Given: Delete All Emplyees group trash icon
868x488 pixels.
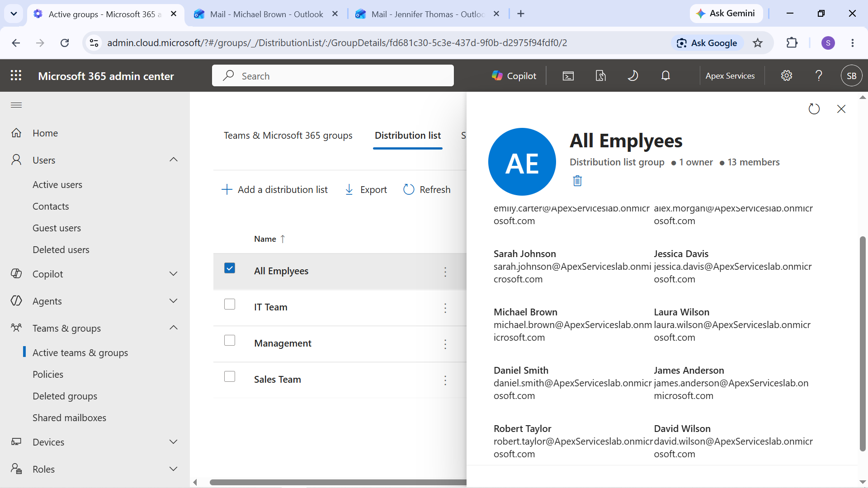Looking at the screenshot, I should tap(577, 181).
